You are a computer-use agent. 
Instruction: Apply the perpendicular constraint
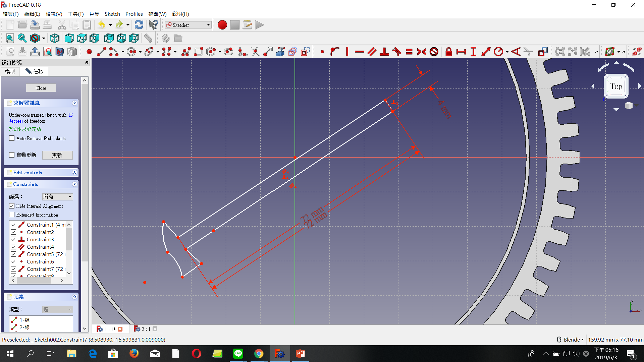(x=384, y=52)
